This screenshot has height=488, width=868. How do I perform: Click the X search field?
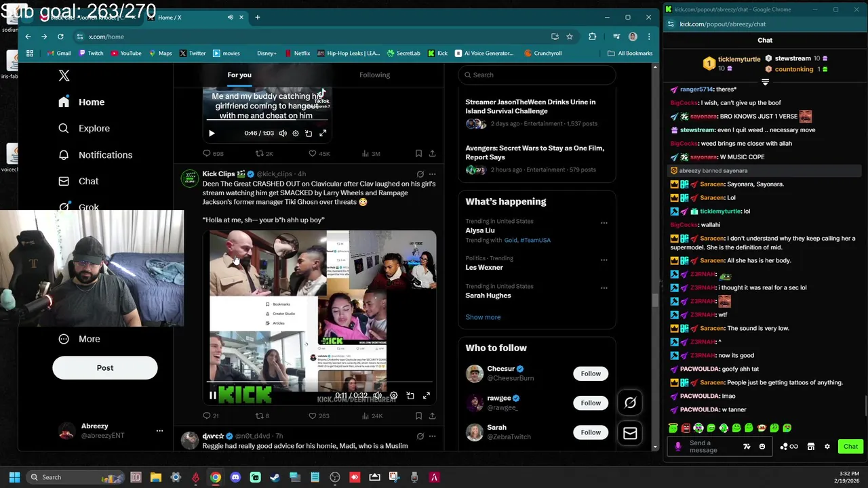coord(537,75)
